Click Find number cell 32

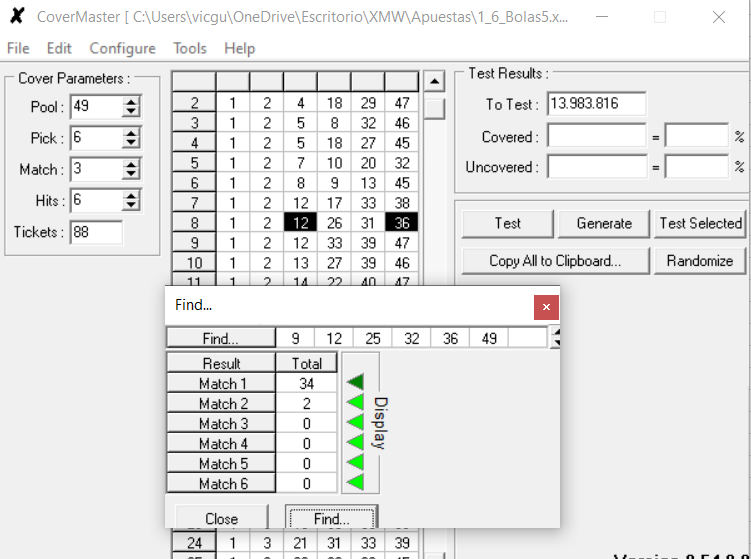pos(411,338)
